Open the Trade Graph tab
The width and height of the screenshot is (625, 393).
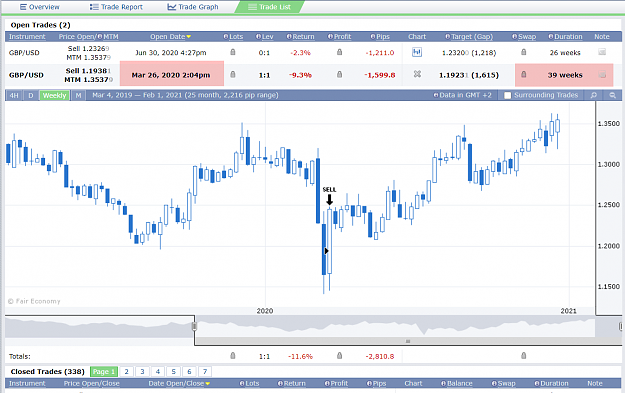point(193,7)
